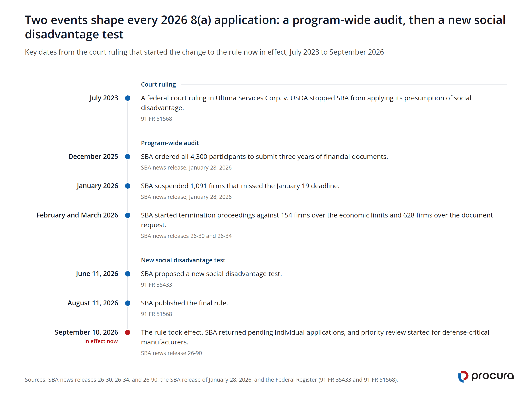Viewport: 532px width, 395px height.
Task: Click the December 2025 timeline dot
Action: click(128, 157)
